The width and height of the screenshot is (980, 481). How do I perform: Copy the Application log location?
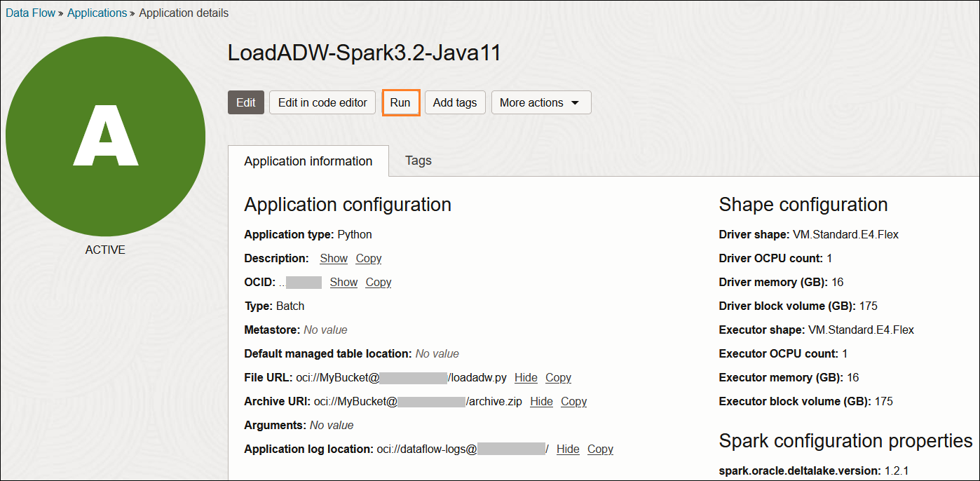(x=600, y=449)
